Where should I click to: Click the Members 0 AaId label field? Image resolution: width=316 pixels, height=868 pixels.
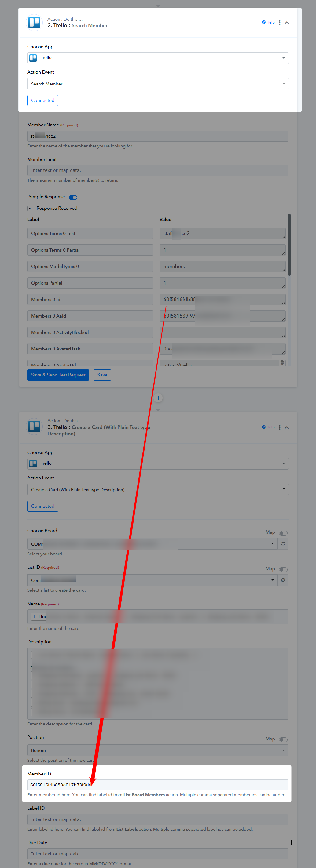(x=90, y=316)
